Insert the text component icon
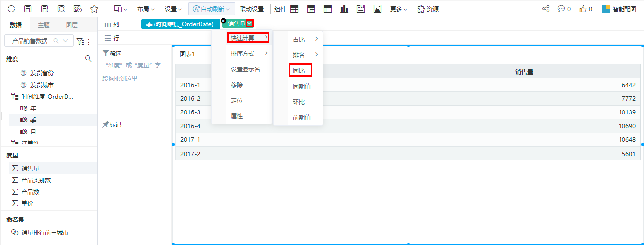This screenshot has height=245, width=644. pyautogui.click(x=361, y=9)
